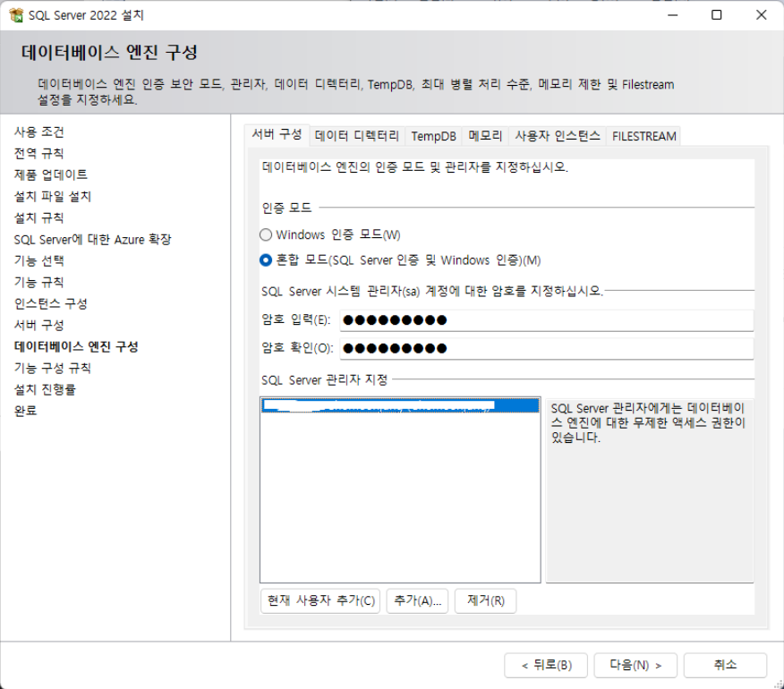Click the 추가(A)... button
Screen dimensions: 784x689
tap(417, 600)
